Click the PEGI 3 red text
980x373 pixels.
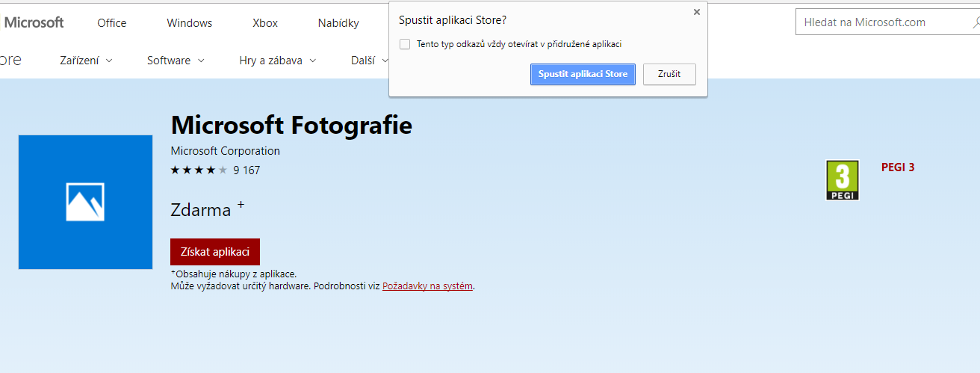(898, 167)
